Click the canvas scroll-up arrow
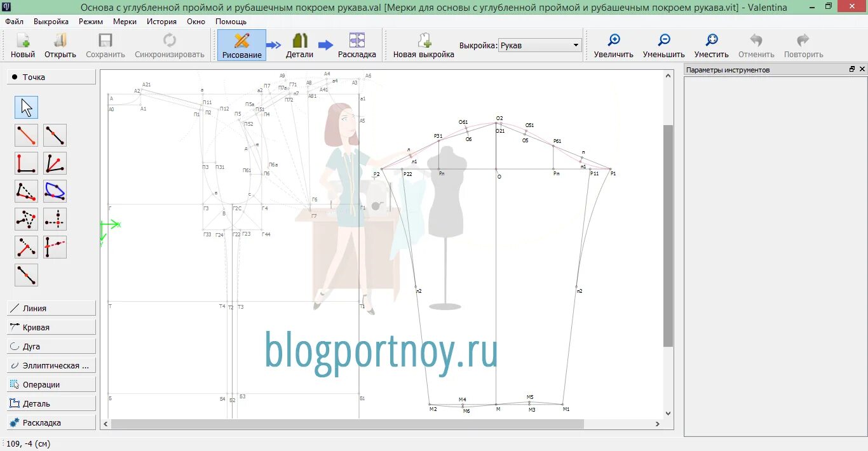The height and width of the screenshot is (451, 868). 668,75
